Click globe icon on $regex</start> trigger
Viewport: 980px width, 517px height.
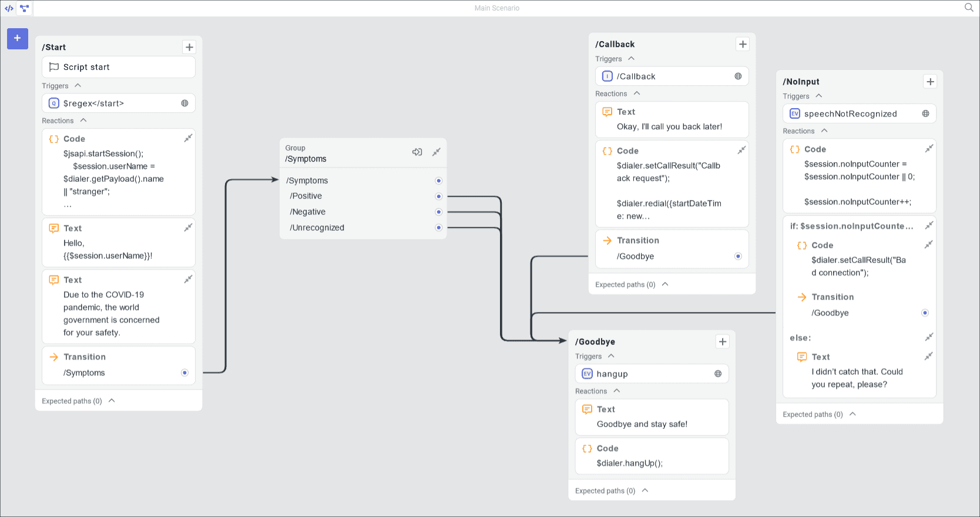tap(184, 103)
